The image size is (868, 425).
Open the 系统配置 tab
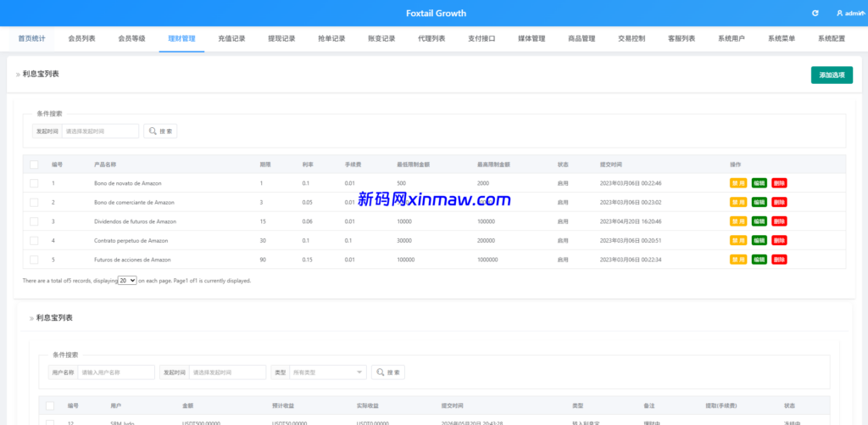(x=832, y=39)
